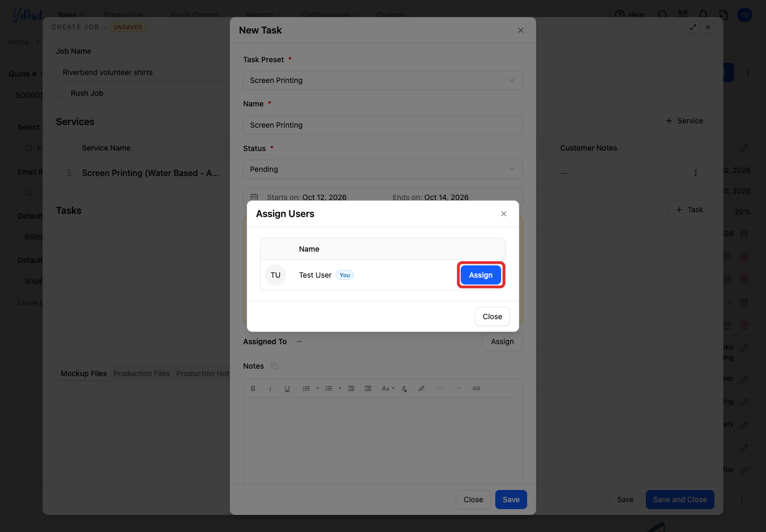Open font size menu in Notes toolbar
766x532 pixels.
tap(388, 388)
